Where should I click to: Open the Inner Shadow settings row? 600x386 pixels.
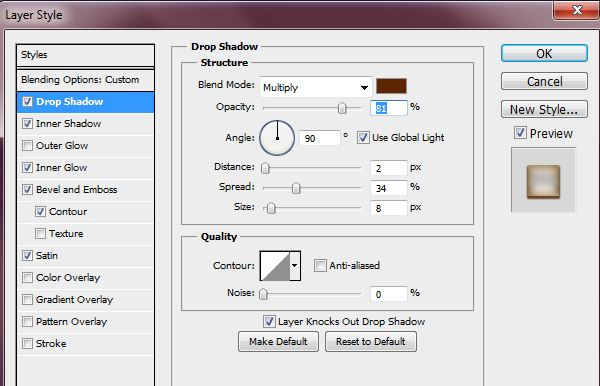pos(86,124)
